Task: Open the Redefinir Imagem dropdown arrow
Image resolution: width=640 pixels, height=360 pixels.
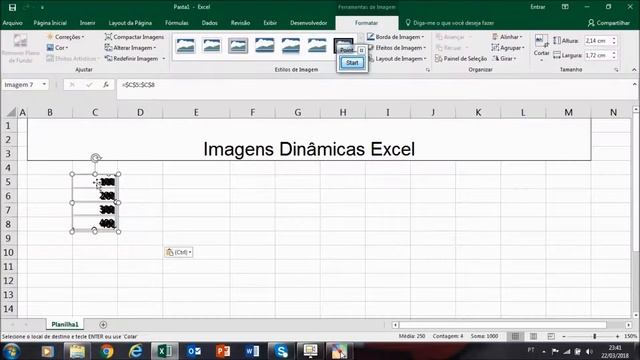Action: coord(164,59)
